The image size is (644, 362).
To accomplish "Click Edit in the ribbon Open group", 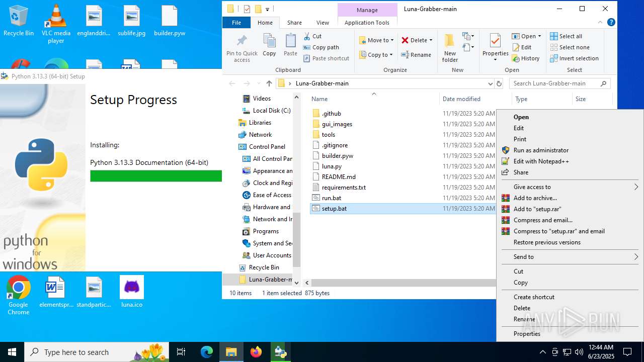I will coord(522,47).
